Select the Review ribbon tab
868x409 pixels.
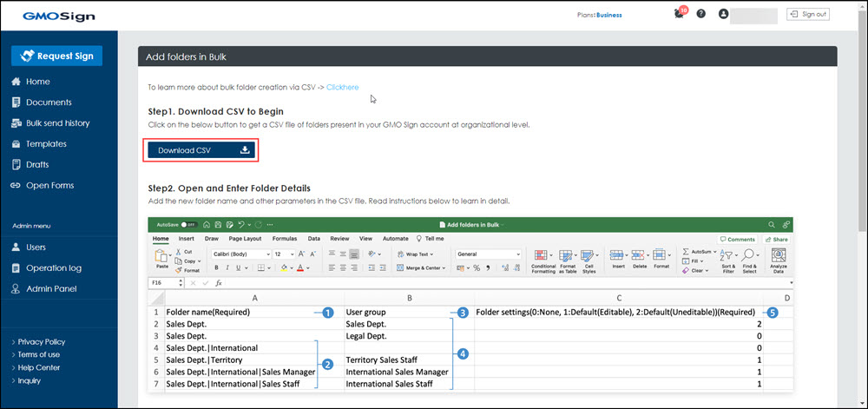coord(339,239)
